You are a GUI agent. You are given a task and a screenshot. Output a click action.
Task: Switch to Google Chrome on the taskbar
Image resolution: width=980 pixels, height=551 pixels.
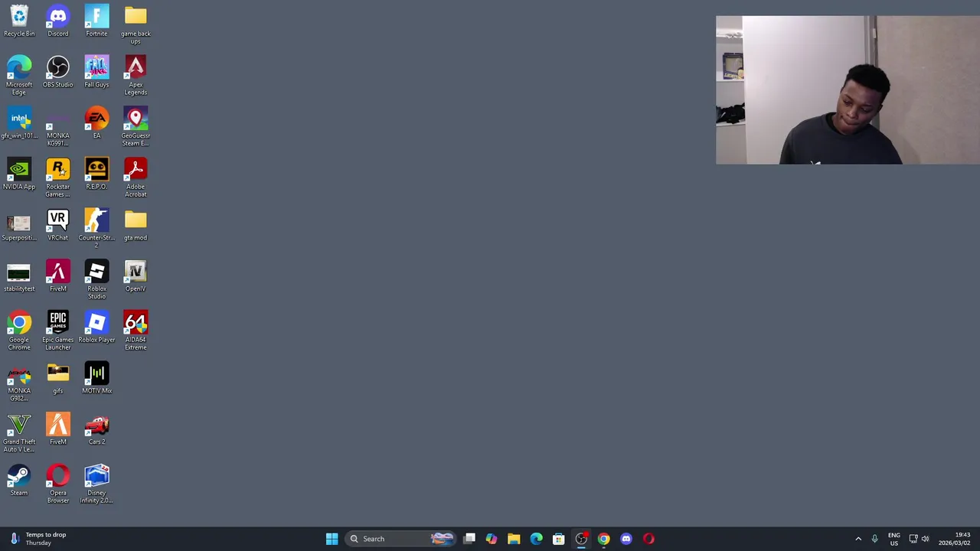pyautogui.click(x=604, y=539)
